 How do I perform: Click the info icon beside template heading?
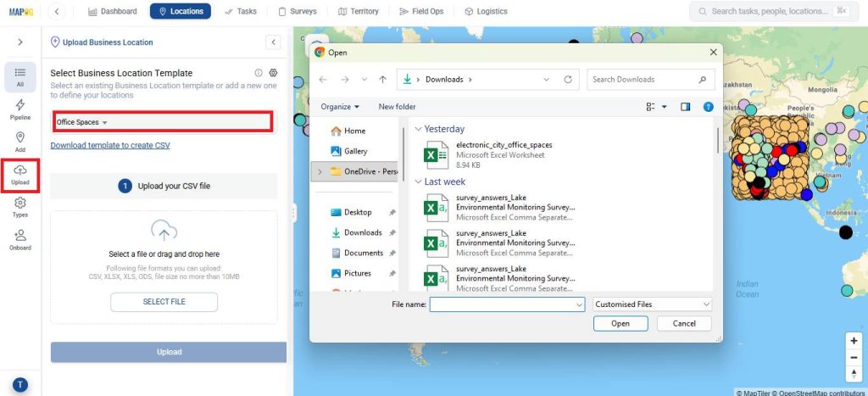coord(259,73)
